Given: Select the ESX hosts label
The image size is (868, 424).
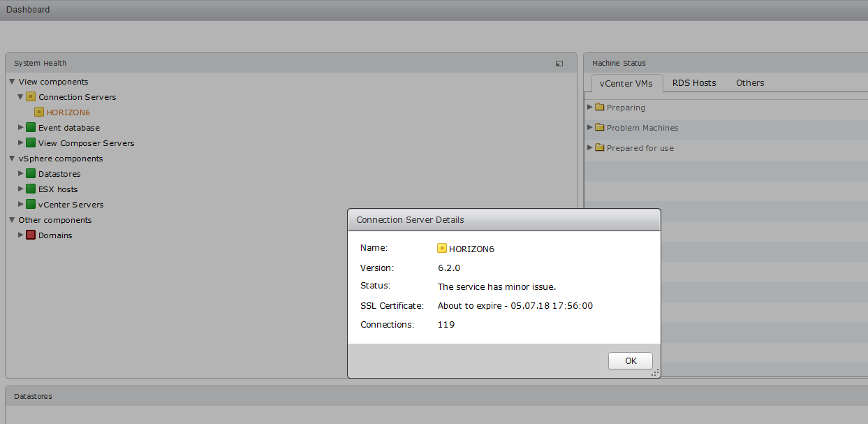Looking at the screenshot, I should click(58, 189).
